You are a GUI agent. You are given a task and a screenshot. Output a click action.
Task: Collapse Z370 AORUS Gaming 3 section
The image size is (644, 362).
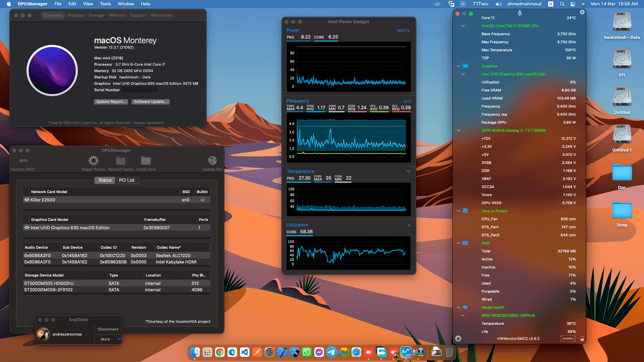(459, 130)
